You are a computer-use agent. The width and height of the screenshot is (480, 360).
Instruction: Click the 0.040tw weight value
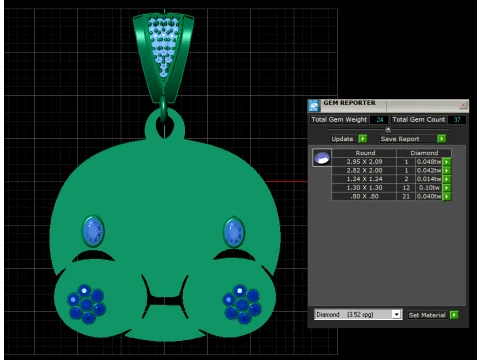point(429,196)
